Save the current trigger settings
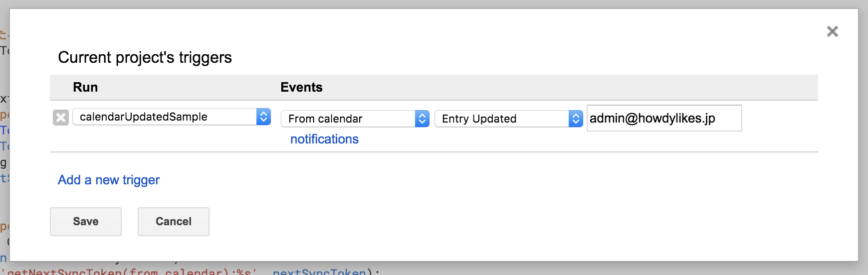 tap(86, 221)
